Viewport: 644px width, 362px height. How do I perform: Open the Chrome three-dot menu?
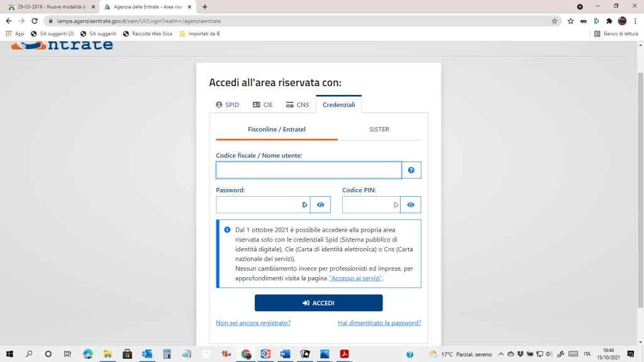[x=635, y=21]
